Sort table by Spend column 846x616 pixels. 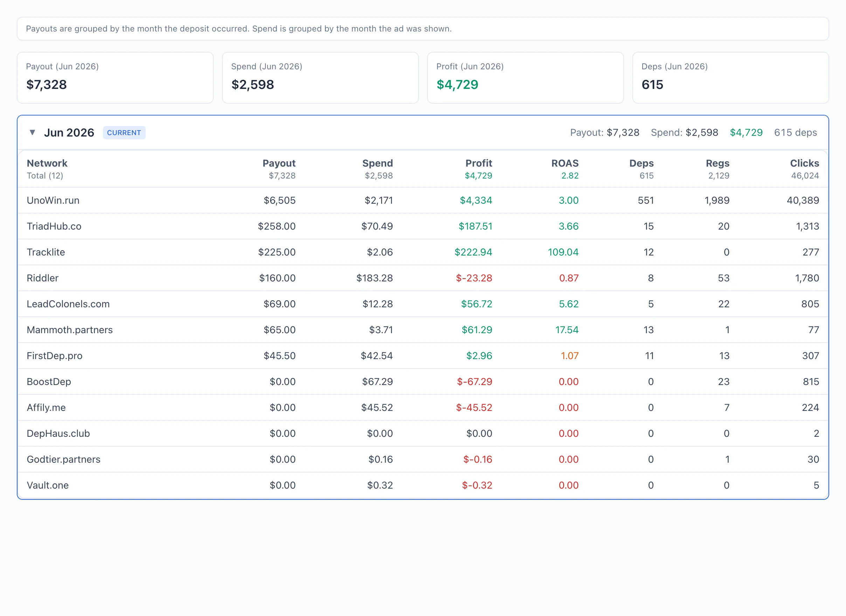click(377, 163)
